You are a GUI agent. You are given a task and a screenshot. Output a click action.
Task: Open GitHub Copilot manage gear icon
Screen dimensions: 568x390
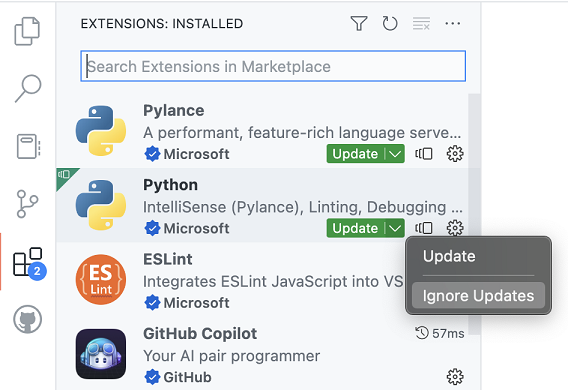point(455,377)
